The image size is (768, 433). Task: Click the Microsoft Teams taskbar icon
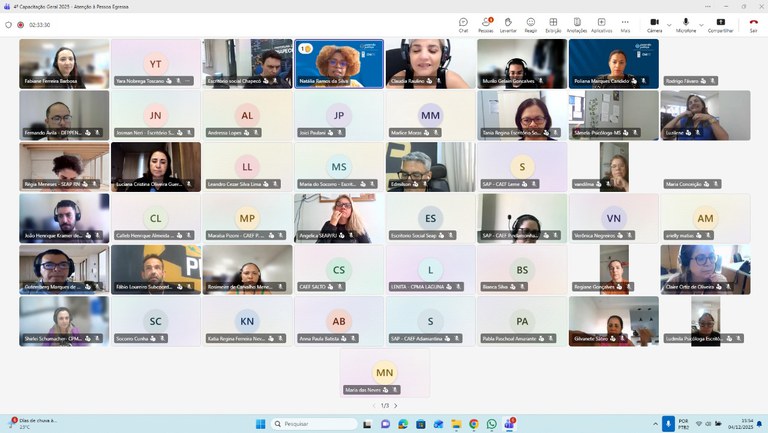pyautogui.click(x=509, y=424)
